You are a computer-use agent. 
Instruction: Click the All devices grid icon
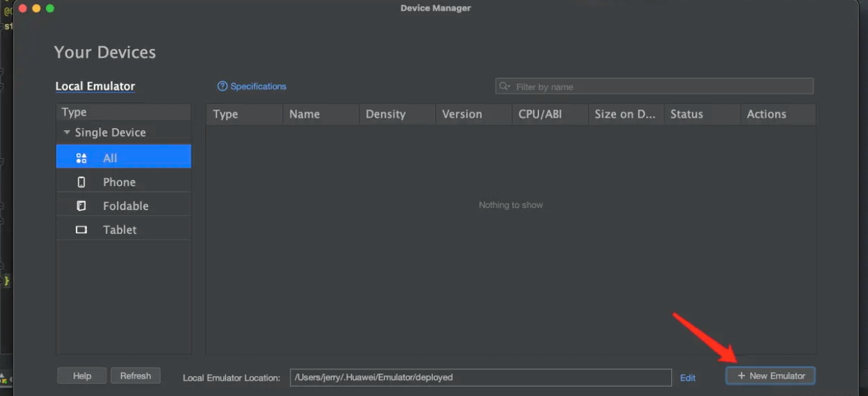(x=82, y=158)
